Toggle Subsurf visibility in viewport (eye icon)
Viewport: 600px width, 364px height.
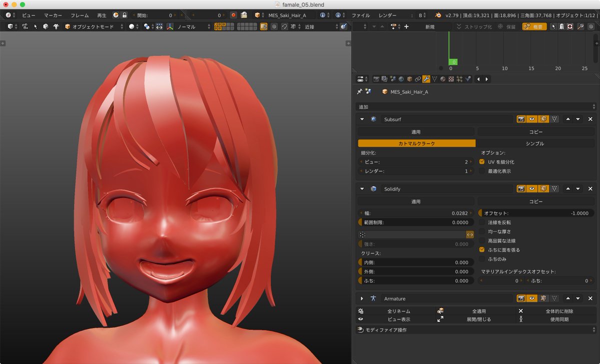(x=531, y=118)
